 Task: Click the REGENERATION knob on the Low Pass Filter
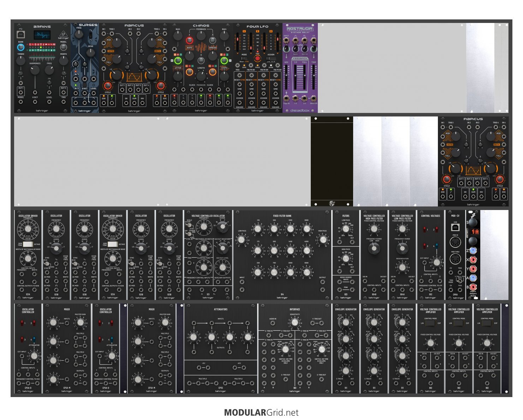pos(402,268)
